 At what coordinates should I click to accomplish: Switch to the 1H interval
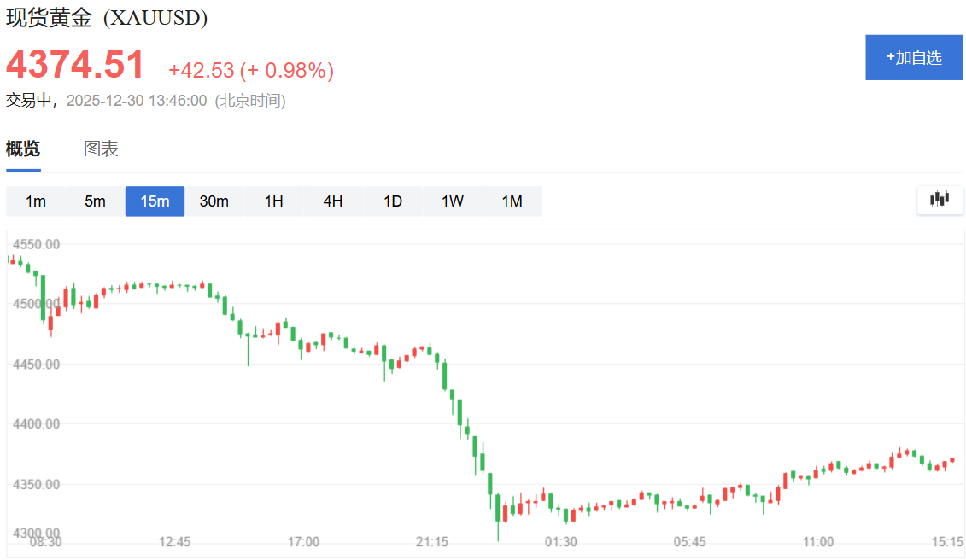[273, 201]
